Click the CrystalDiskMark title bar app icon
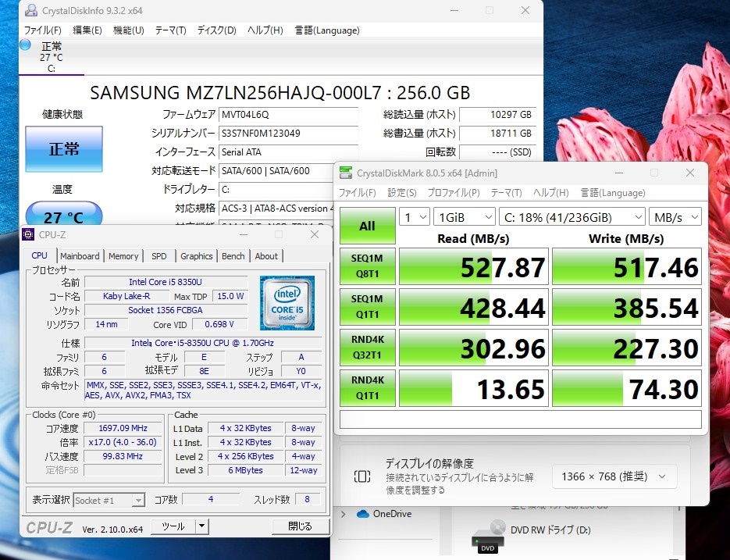 pos(346,173)
